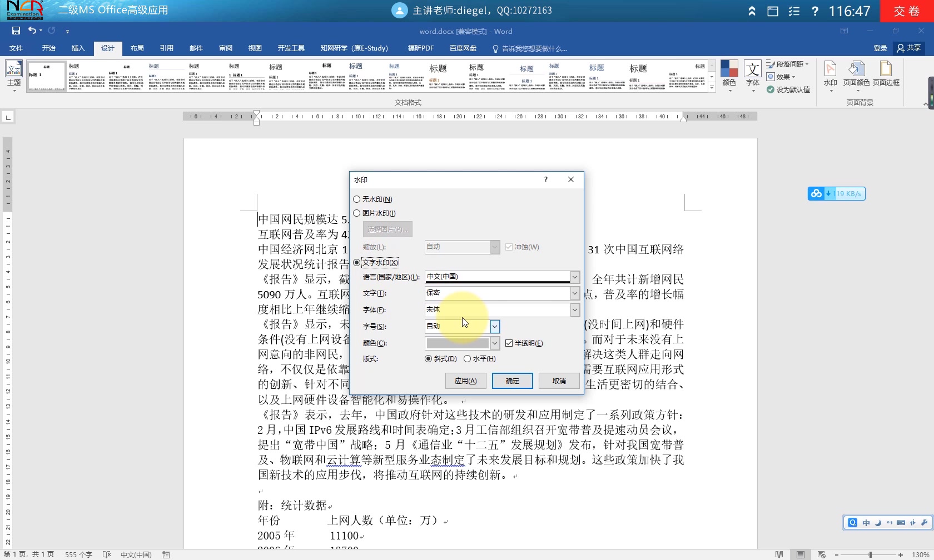Switch to the 插入 ribbon tab
934x560 pixels.
(x=78, y=48)
